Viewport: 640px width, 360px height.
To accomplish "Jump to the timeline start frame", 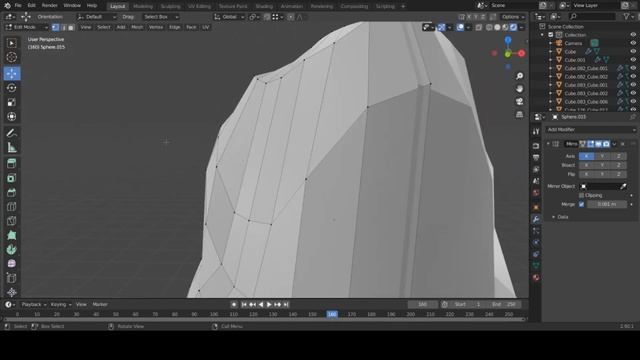I will pos(244,304).
